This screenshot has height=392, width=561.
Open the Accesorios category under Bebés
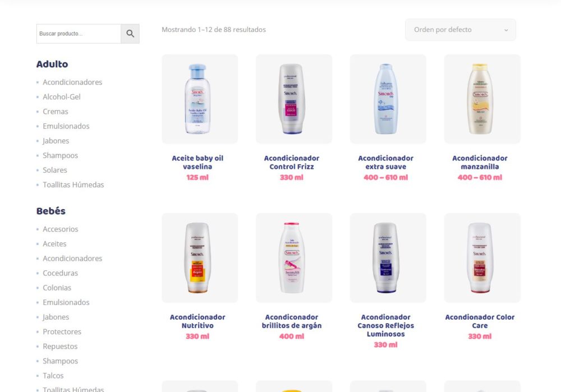[x=61, y=229]
